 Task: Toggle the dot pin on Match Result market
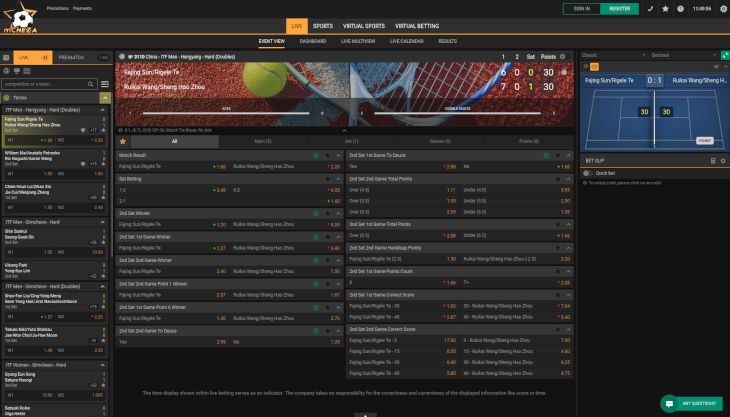(x=327, y=155)
